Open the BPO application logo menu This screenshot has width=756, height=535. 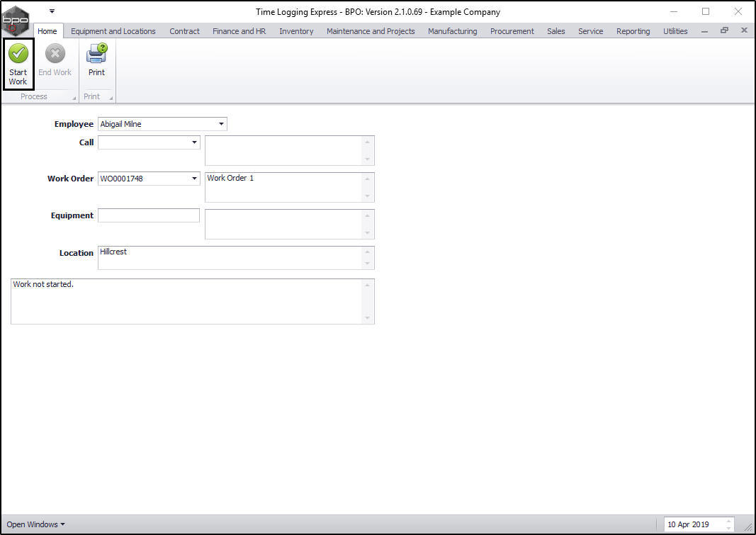[16, 21]
